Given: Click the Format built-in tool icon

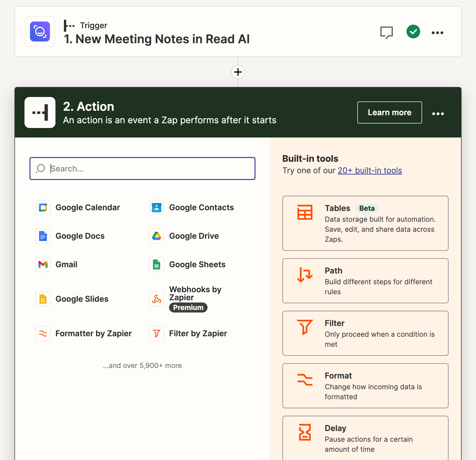Looking at the screenshot, I should pyautogui.click(x=305, y=379).
